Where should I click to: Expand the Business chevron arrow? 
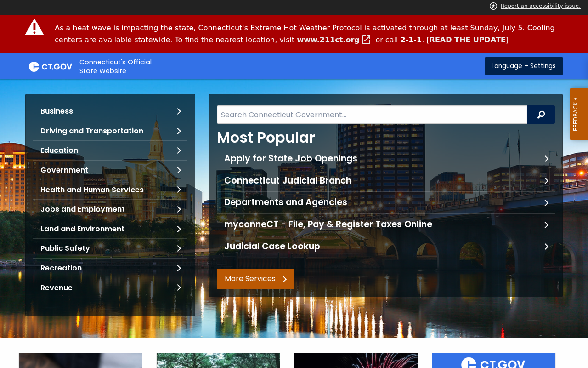(x=179, y=111)
